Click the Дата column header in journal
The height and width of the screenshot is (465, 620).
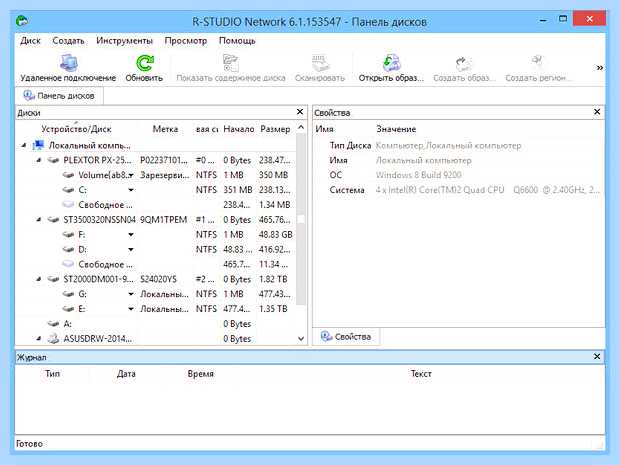[126, 374]
